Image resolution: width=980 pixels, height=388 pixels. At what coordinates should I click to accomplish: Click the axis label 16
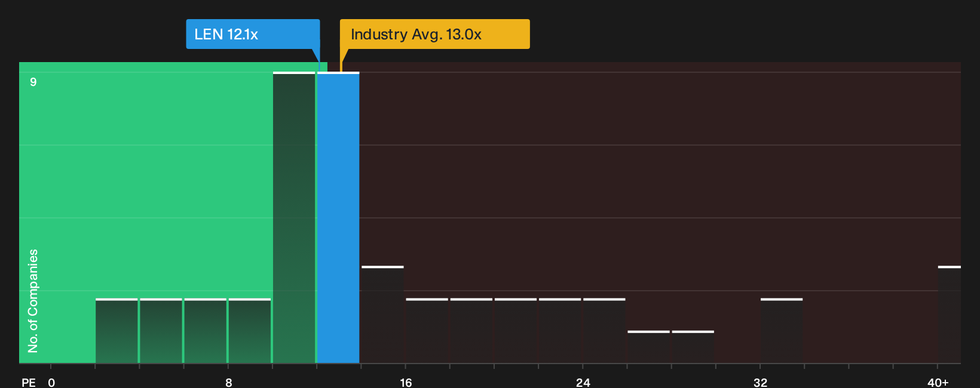[406, 383]
